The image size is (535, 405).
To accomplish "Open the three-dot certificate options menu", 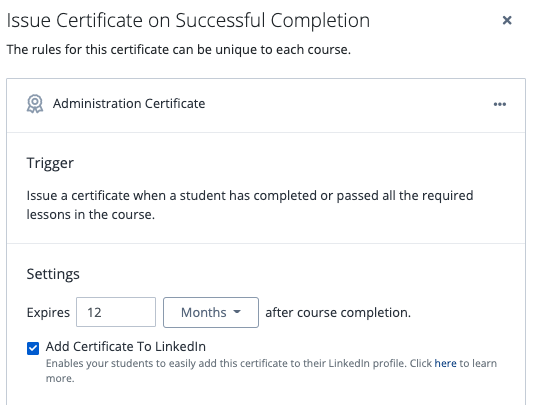I will coord(500,104).
